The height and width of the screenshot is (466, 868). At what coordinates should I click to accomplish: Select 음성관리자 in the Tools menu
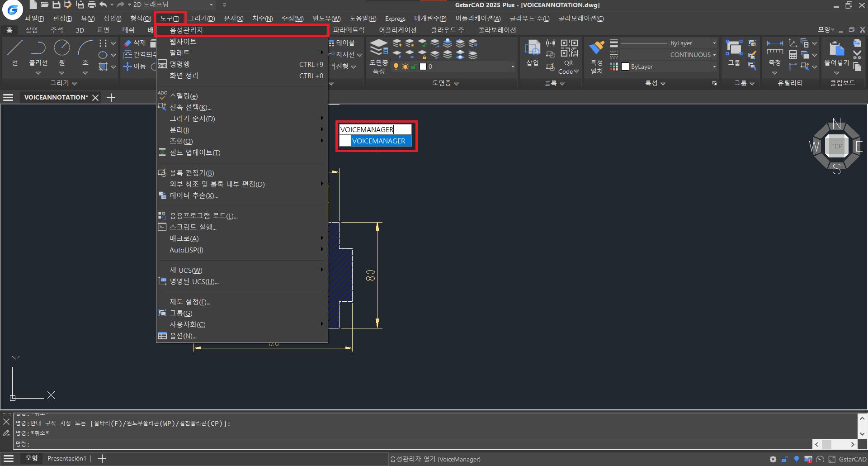pyautogui.click(x=242, y=30)
